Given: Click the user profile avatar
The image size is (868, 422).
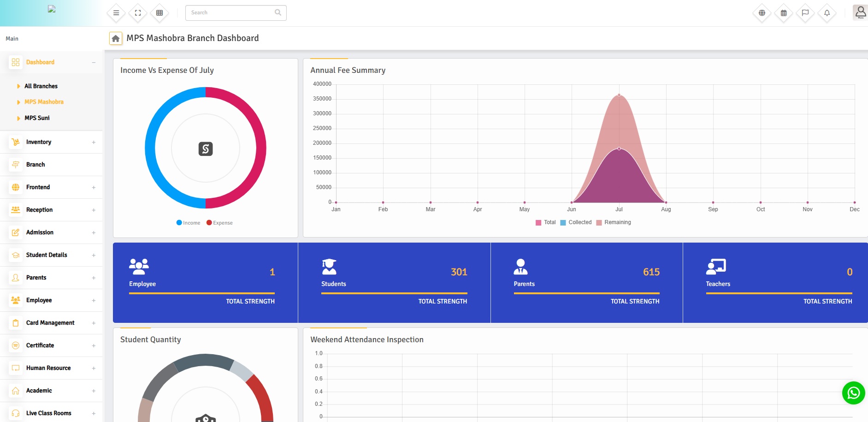Looking at the screenshot, I should point(860,12).
